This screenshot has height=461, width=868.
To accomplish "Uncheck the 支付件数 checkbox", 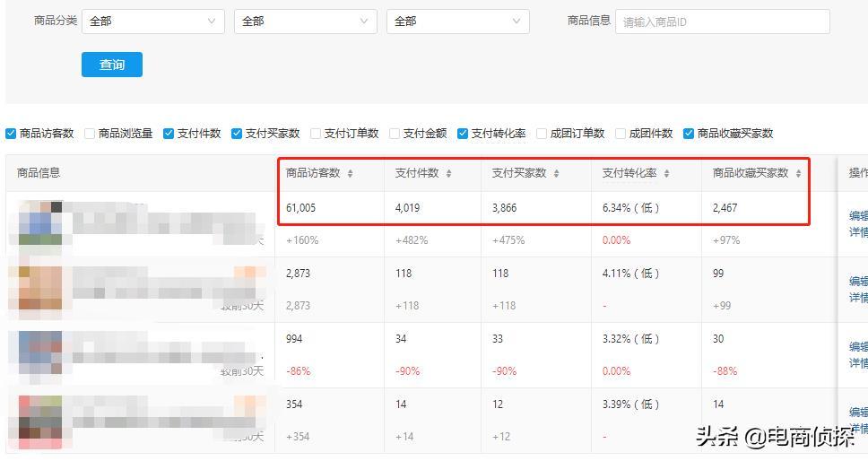I will pyautogui.click(x=169, y=134).
